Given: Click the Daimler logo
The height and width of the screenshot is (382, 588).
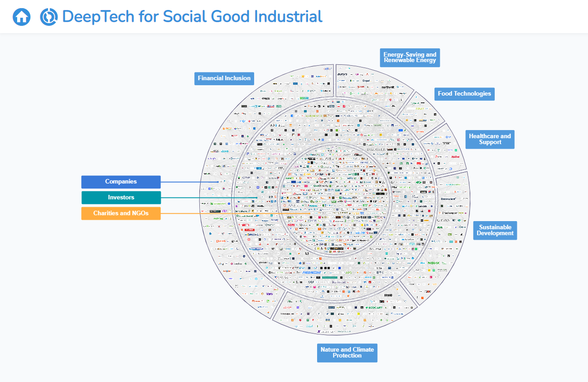Looking at the screenshot, I should click(x=376, y=149).
